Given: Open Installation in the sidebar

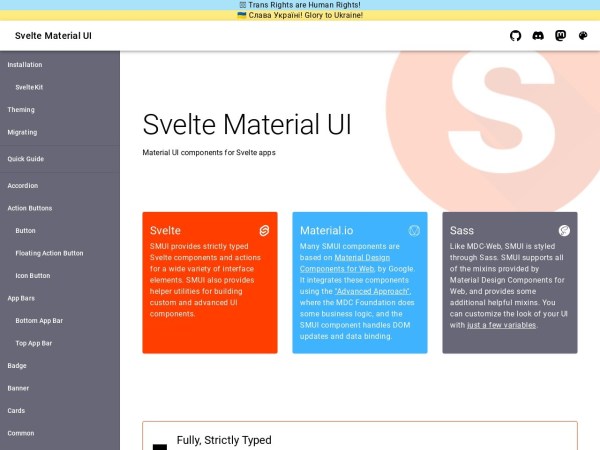Looking at the screenshot, I should (x=25, y=65).
